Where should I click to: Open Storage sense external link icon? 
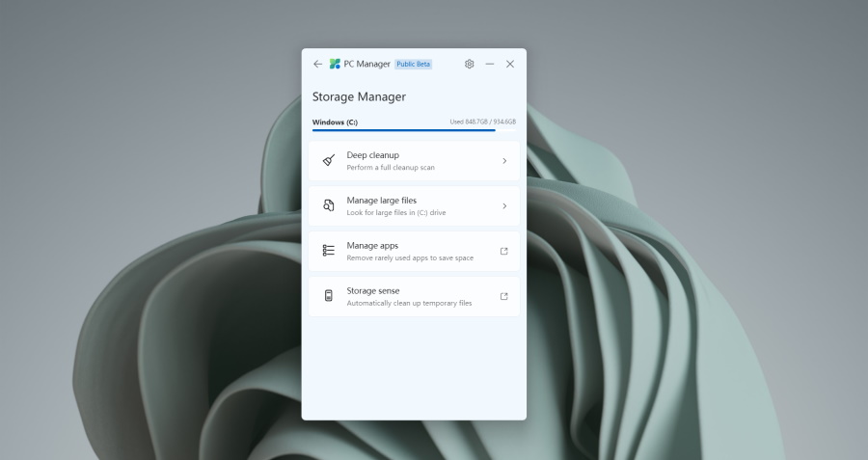click(x=503, y=296)
